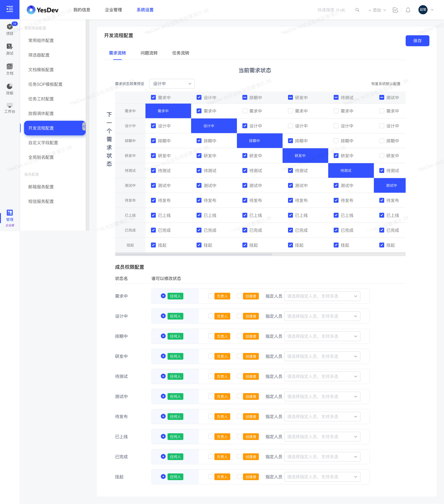Check 需求中 checkbox under 排期中 column
The width and height of the screenshot is (444, 504).
tap(245, 111)
